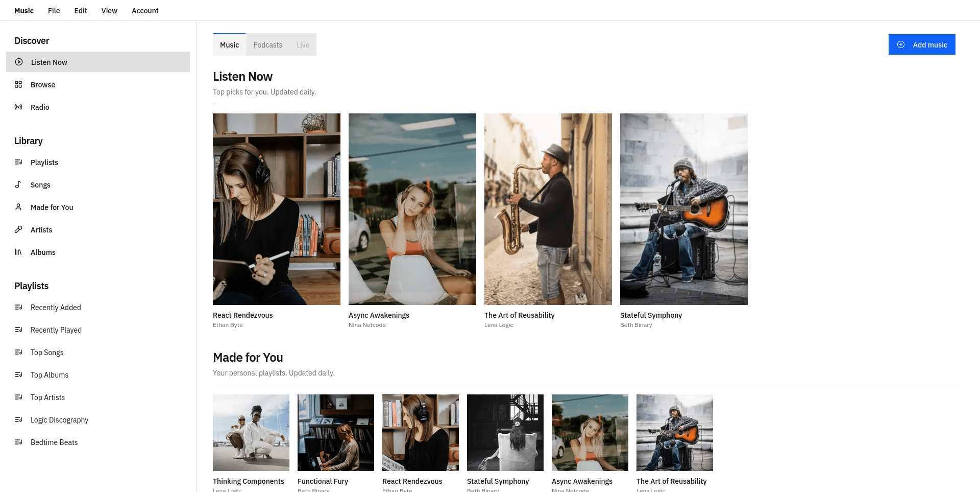Viewport: 980px width, 492px height.
Task: Click the plus-circle icon in Add music
Action: click(901, 44)
